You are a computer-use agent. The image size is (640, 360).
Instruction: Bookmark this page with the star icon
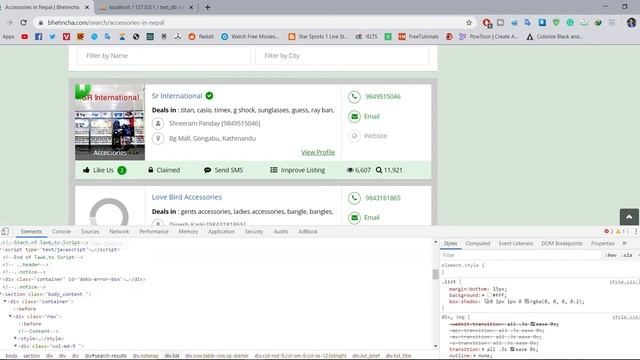tap(469, 23)
